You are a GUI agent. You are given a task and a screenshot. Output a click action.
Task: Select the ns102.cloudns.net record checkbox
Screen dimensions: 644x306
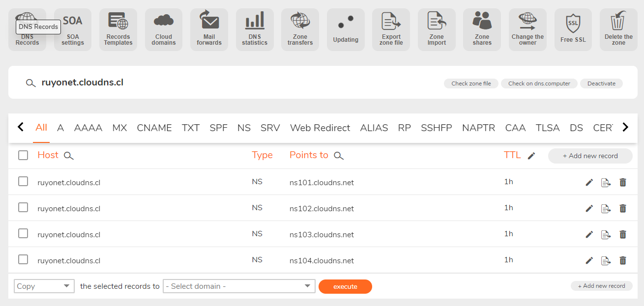coord(23,207)
